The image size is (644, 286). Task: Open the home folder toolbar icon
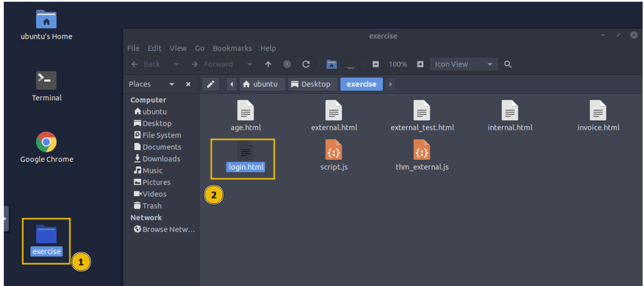pos(332,64)
